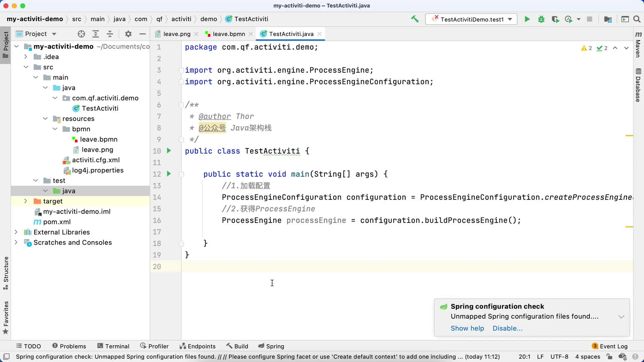This screenshot has height=362, width=644.
Task: Expand the target folder
Action: point(25,201)
